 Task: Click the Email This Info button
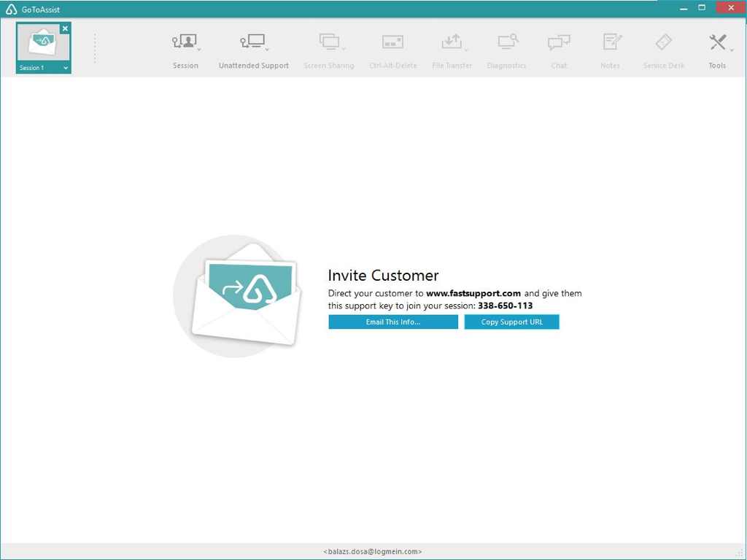pyautogui.click(x=393, y=322)
